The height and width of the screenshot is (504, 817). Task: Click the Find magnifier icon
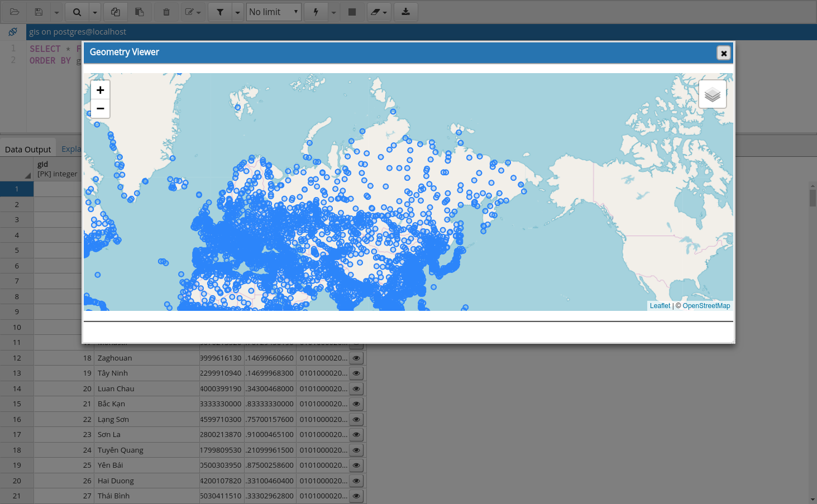point(77,12)
